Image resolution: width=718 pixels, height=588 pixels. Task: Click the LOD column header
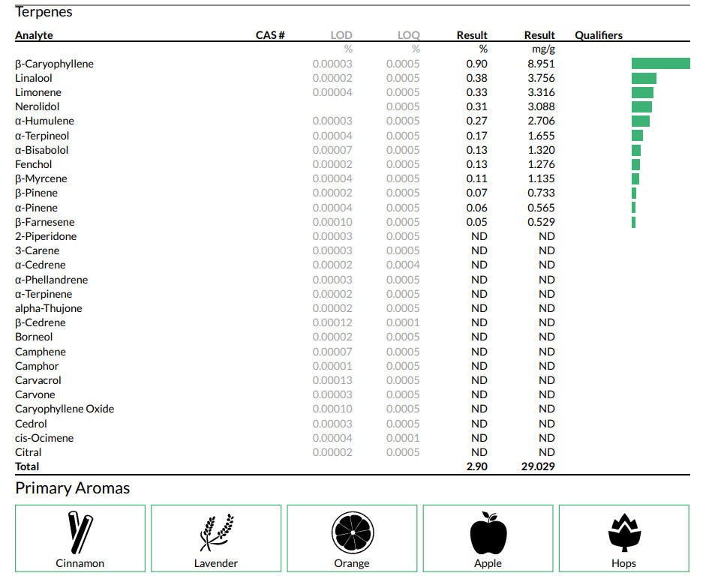click(341, 35)
